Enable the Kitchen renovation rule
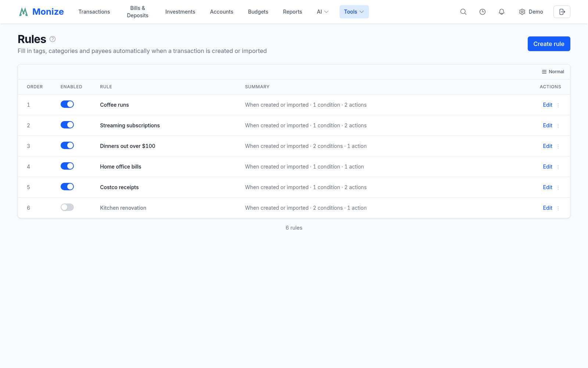The height and width of the screenshot is (368, 588). click(67, 207)
